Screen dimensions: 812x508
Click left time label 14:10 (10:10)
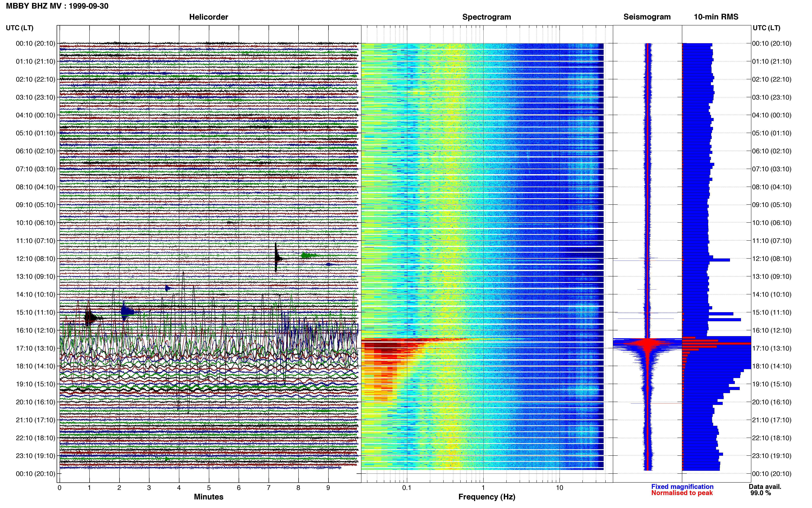(36, 294)
